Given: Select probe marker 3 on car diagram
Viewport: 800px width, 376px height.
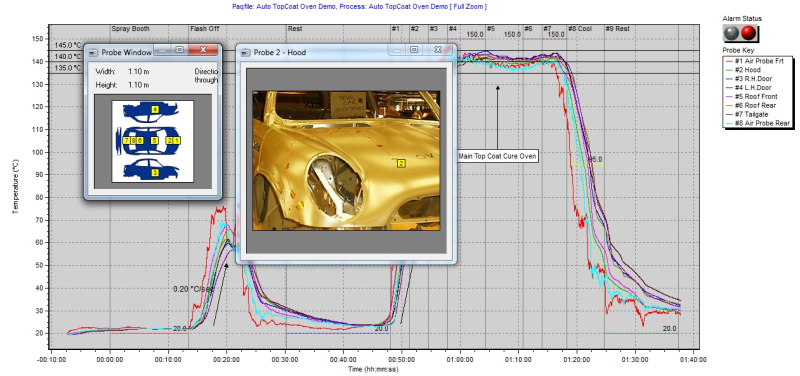Looking at the screenshot, I should (155, 173).
